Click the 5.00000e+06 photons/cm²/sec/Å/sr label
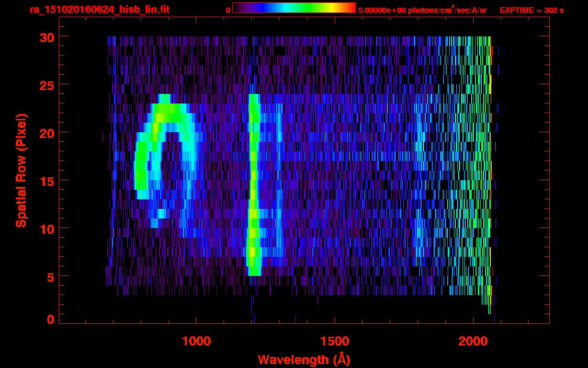The width and height of the screenshot is (588, 368). point(422,10)
